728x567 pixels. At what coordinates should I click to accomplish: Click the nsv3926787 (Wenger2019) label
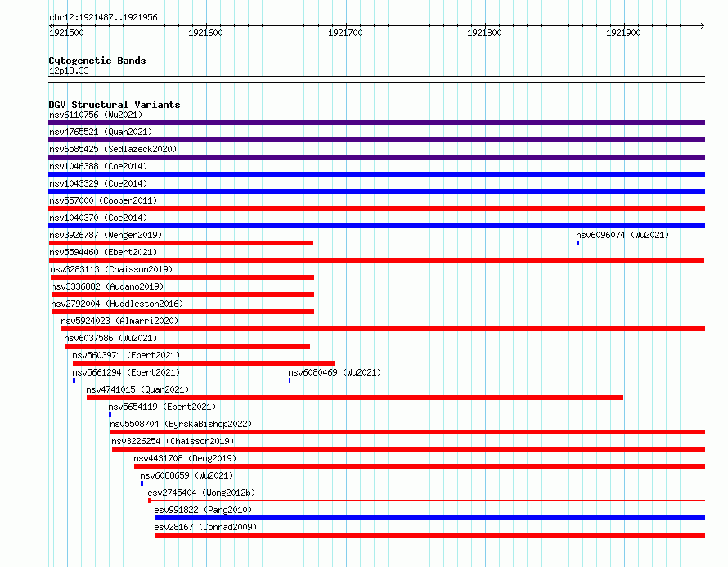coord(106,235)
